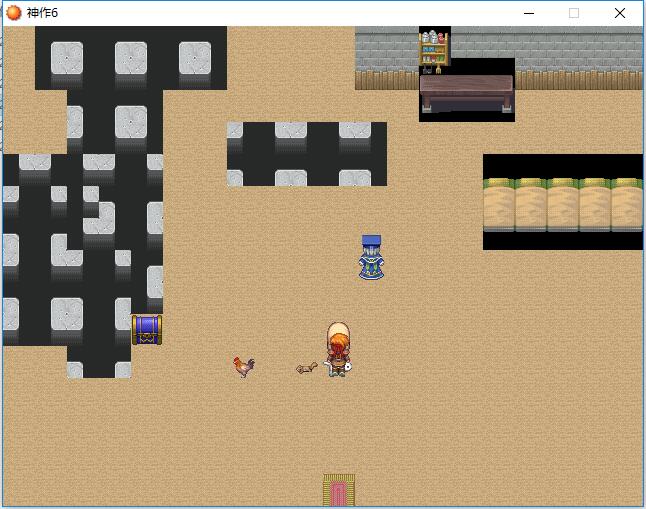Image resolution: width=646 pixels, height=509 pixels.
Task: Maximize the 神作6 game window
Action: click(x=574, y=13)
